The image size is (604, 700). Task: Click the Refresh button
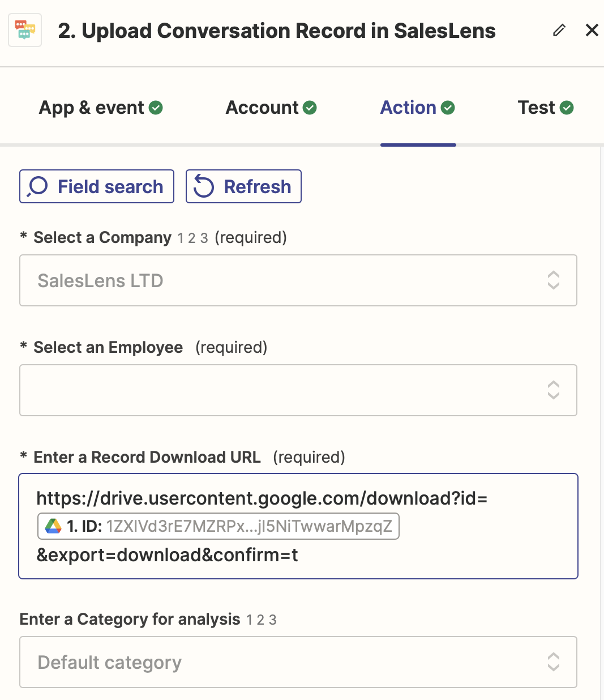tap(243, 186)
